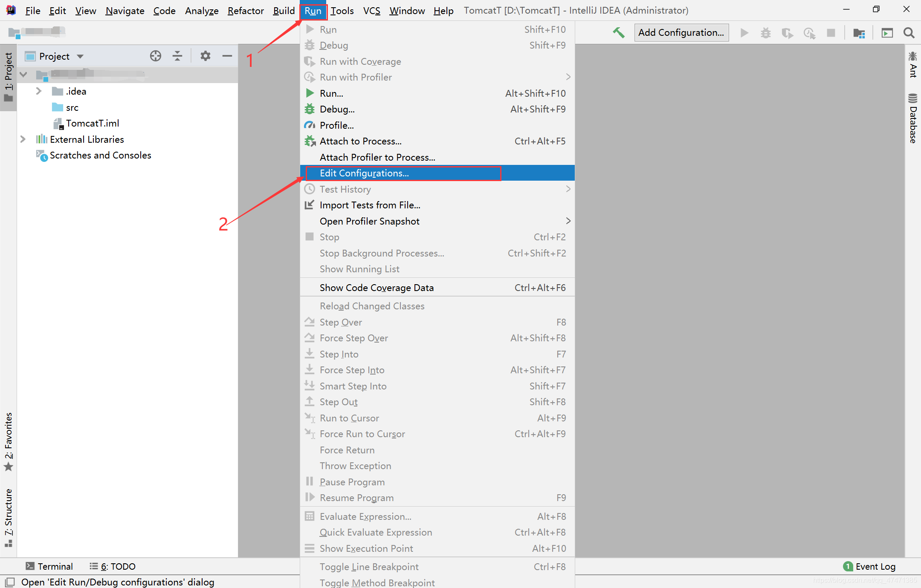Click Stop Background Processes... entry
921x588 pixels.
coord(437,253)
